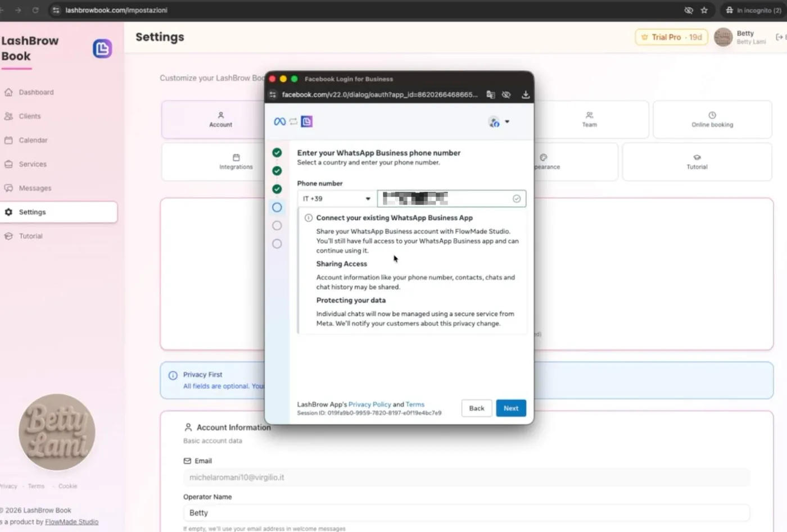
Task: Click the main browser site info icon
Action: pos(56,10)
